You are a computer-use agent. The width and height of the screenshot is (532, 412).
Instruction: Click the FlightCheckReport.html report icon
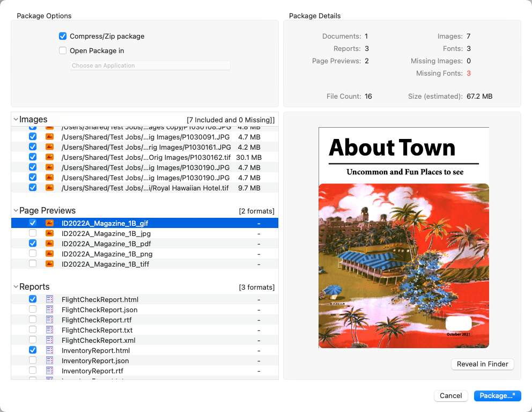click(x=49, y=299)
